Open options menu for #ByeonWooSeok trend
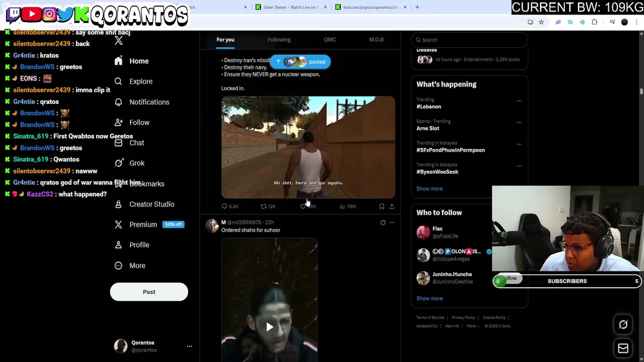Image resolution: width=644 pixels, height=362 pixels. (519, 165)
